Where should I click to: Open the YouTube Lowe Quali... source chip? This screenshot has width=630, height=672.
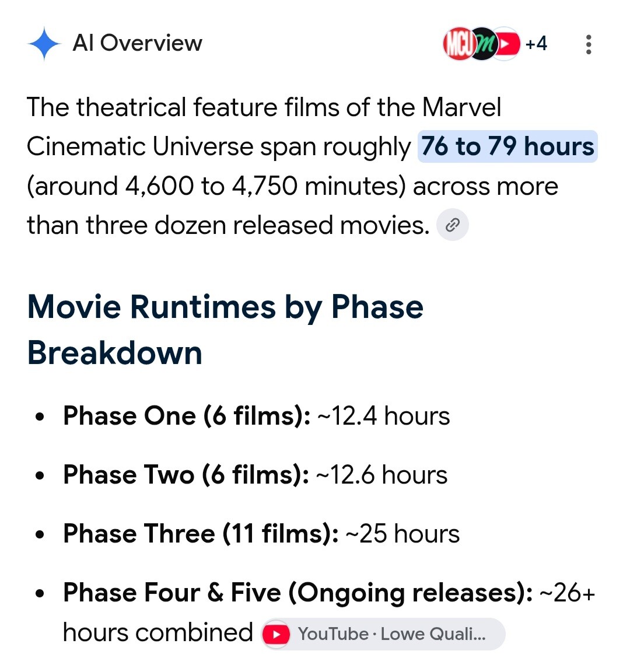[x=383, y=634]
